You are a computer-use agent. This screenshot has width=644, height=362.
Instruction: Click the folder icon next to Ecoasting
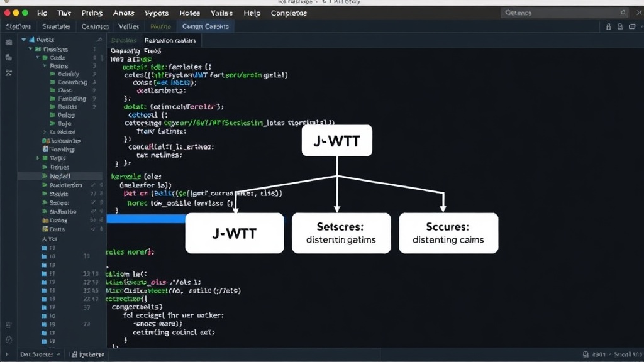click(53, 82)
